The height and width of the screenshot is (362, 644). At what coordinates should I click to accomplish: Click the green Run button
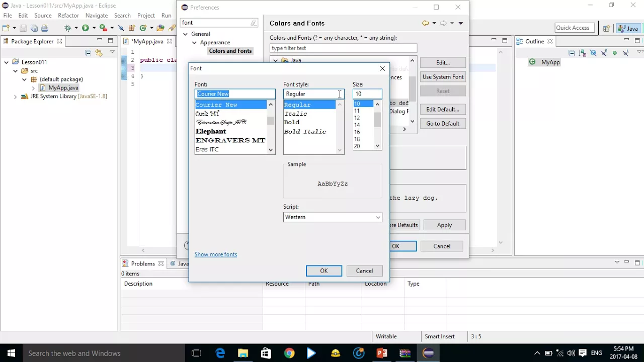pos(86,28)
